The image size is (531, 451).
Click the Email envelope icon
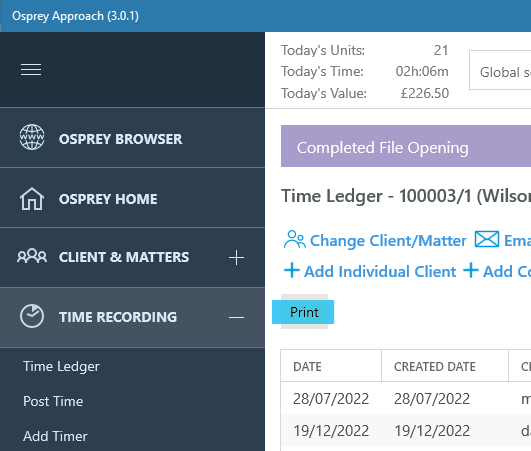487,239
